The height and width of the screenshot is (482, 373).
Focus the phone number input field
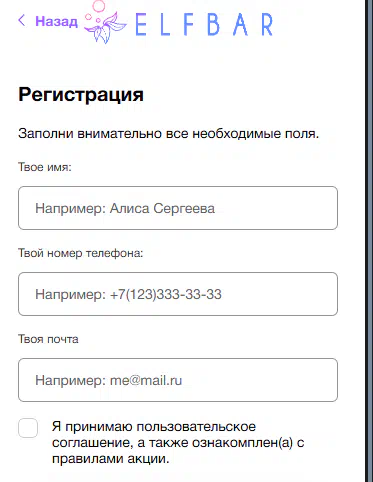[178, 294]
